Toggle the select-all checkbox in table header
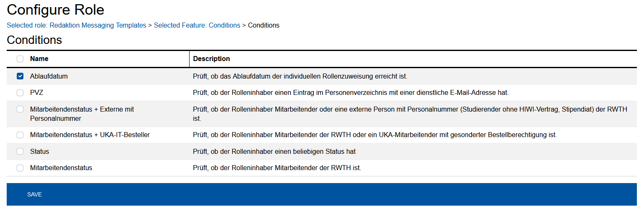Screen dimensions: 644x214 [x=20, y=59]
